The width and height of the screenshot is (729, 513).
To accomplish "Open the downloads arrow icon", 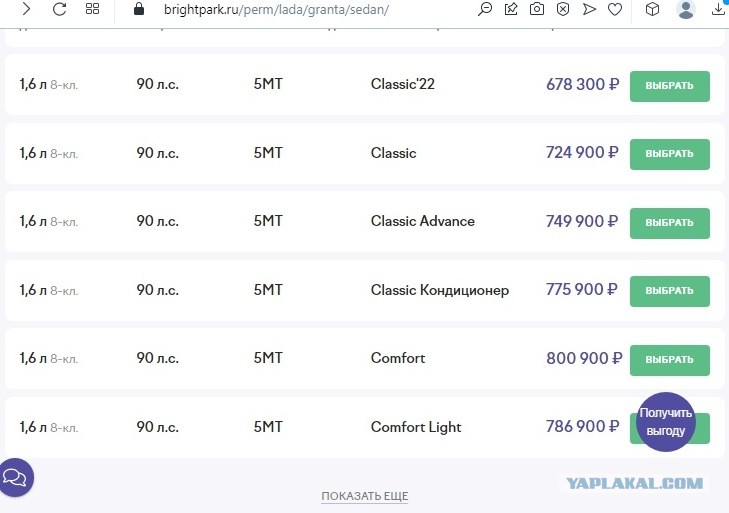I will [x=719, y=9].
